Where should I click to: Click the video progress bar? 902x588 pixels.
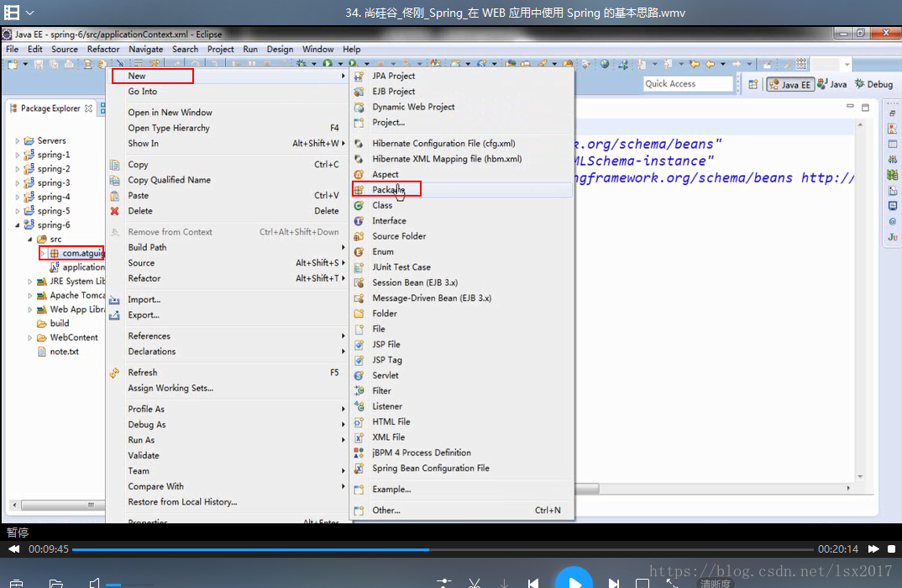point(443,549)
